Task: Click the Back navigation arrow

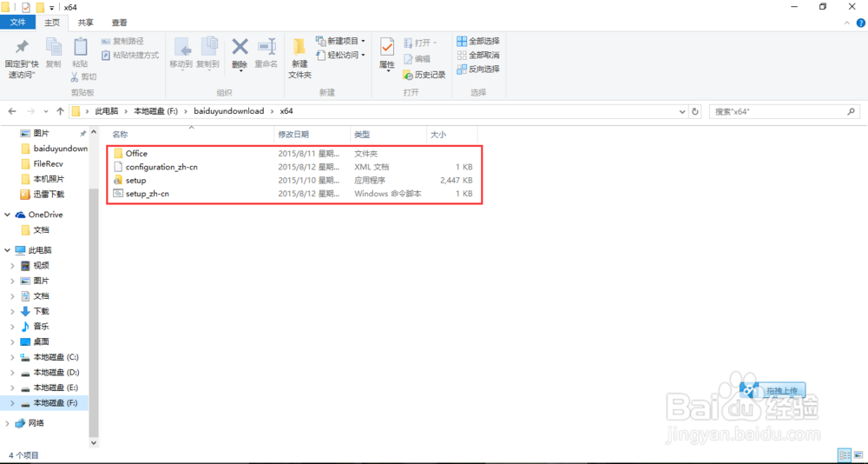Action: [12, 111]
